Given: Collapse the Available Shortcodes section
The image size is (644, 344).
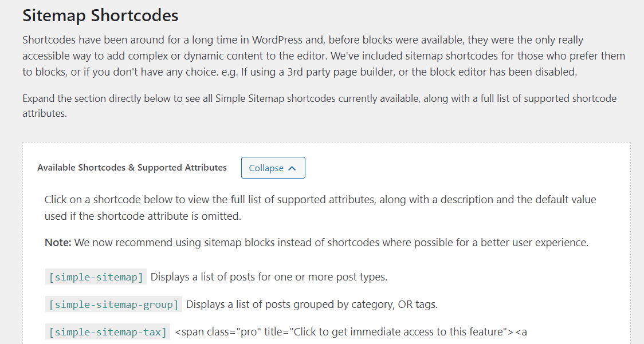Looking at the screenshot, I should [273, 167].
